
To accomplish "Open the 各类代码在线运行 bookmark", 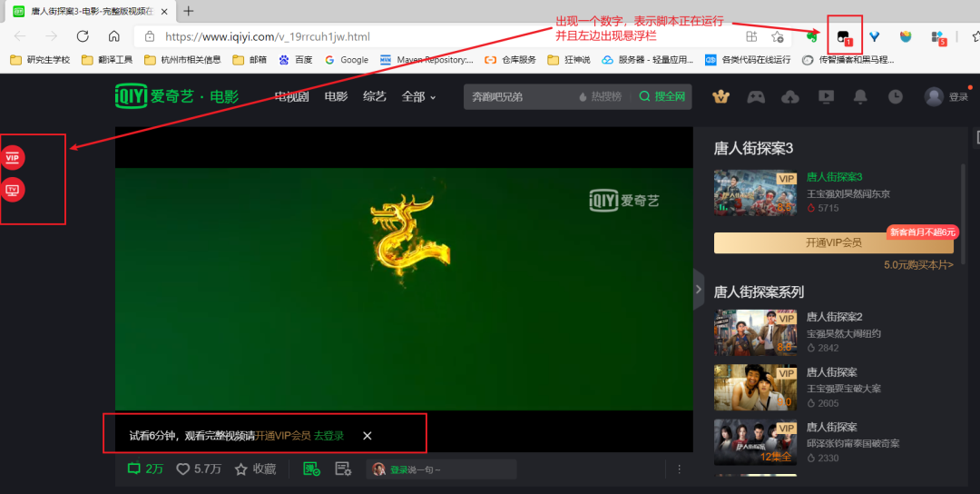I will 748,60.
